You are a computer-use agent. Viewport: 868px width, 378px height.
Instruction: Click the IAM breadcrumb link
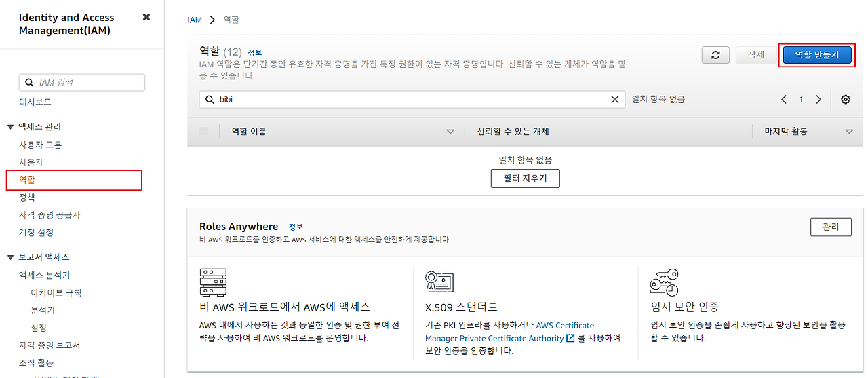[x=195, y=20]
